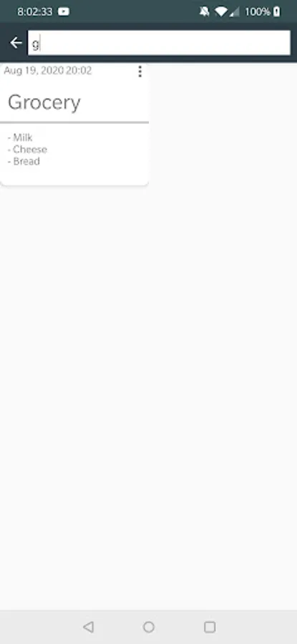Open recent apps with the square button
297x644 pixels.
[x=210, y=627]
